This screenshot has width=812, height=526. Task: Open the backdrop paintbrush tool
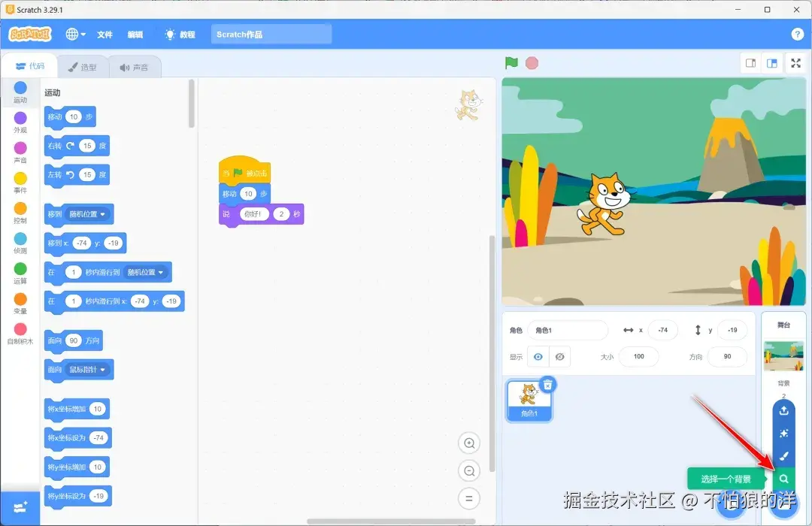(784, 456)
